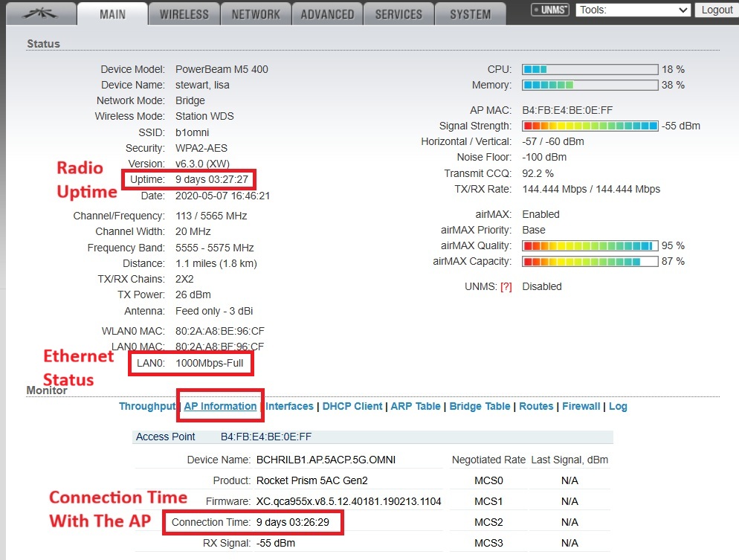Go to the NETWORK tab
This screenshot has width=739, height=560.
[x=255, y=14]
